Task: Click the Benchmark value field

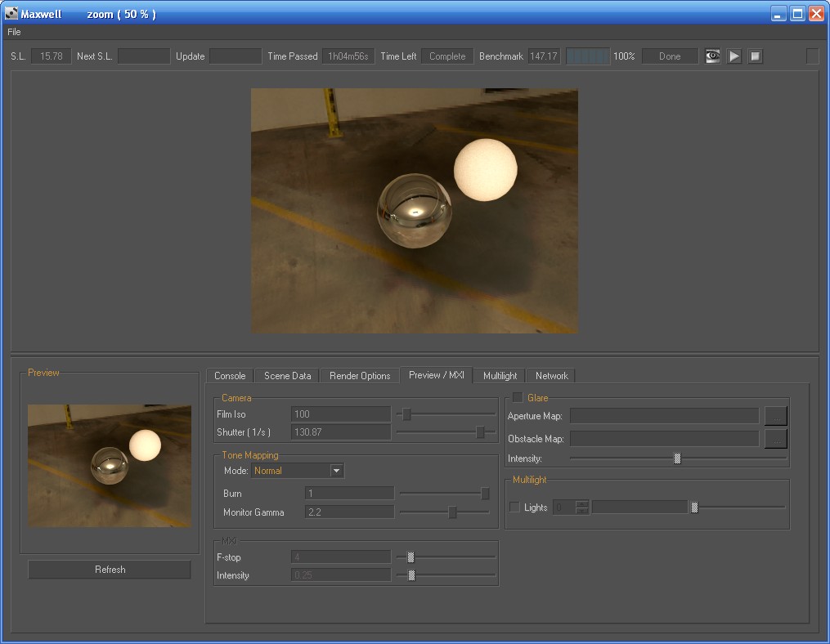Action: [x=544, y=56]
